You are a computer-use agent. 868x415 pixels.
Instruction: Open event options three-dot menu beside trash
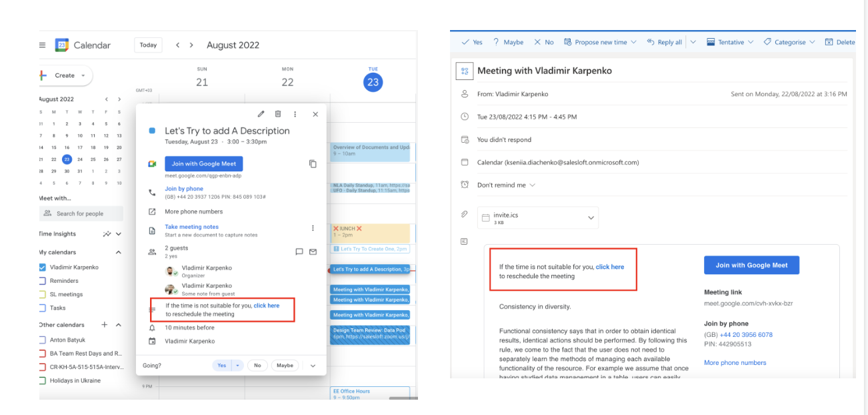pyautogui.click(x=295, y=114)
